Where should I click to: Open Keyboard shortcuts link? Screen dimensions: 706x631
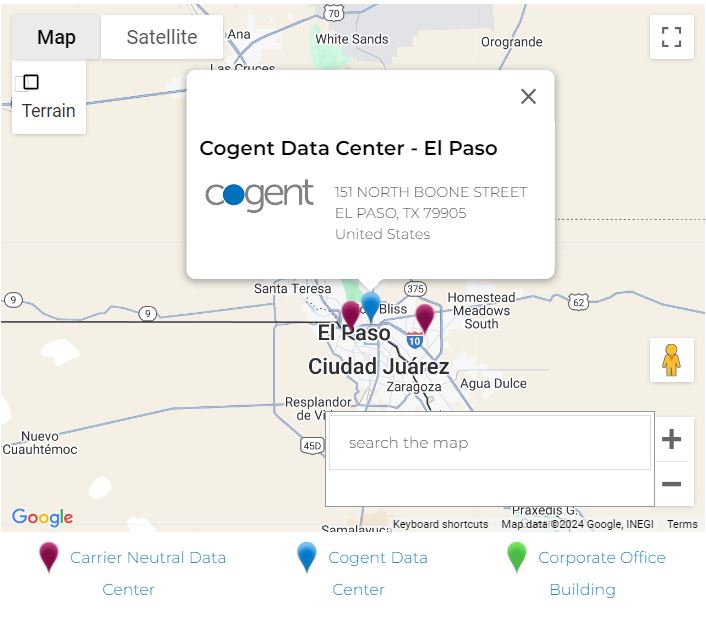click(440, 524)
